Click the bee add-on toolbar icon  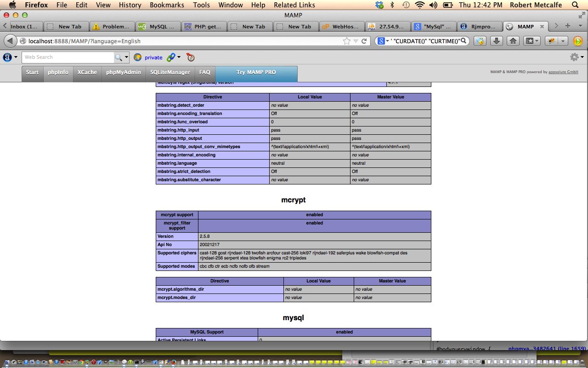click(x=552, y=41)
